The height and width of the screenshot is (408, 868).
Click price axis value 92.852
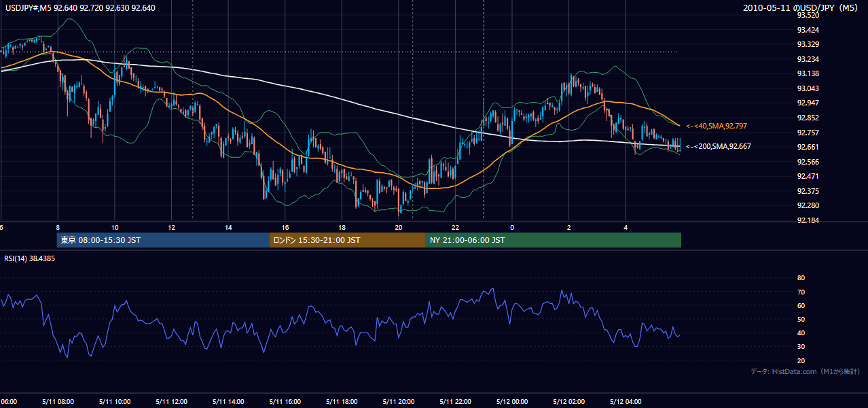(808, 118)
